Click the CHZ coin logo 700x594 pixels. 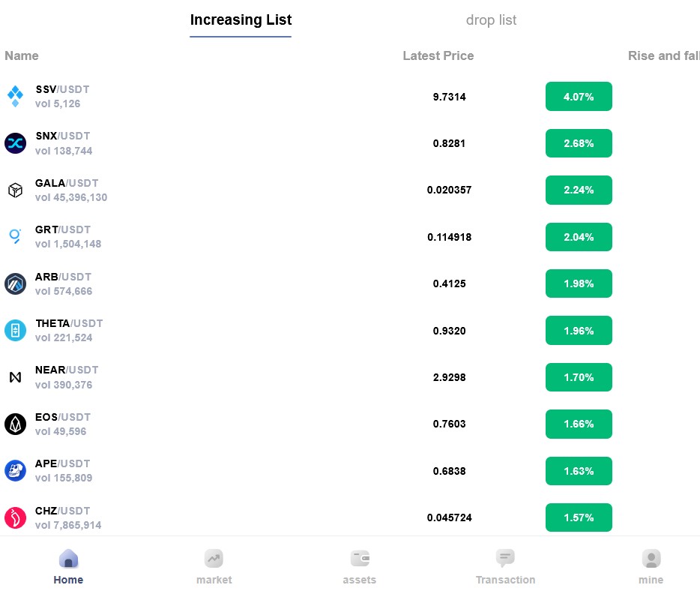pyautogui.click(x=15, y=517)
